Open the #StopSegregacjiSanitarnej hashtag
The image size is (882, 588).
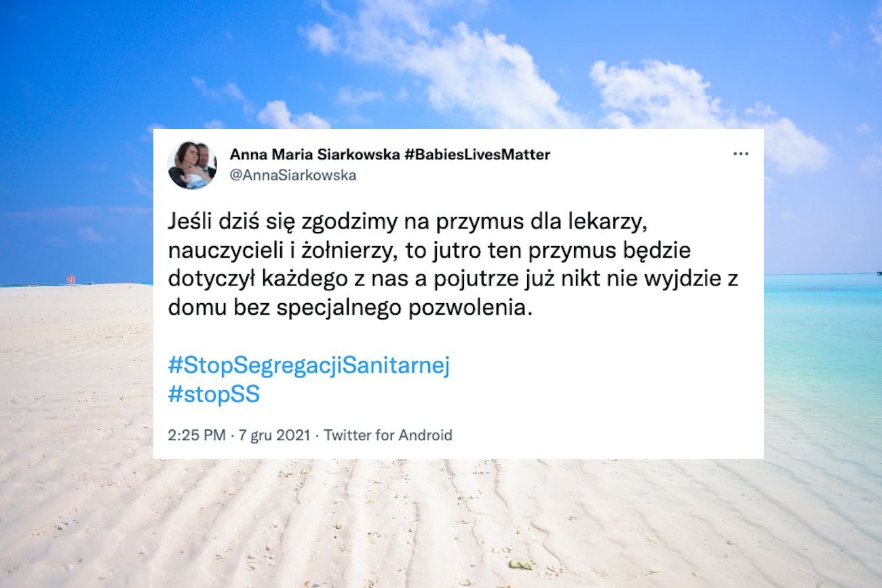(x=309, y=366)
